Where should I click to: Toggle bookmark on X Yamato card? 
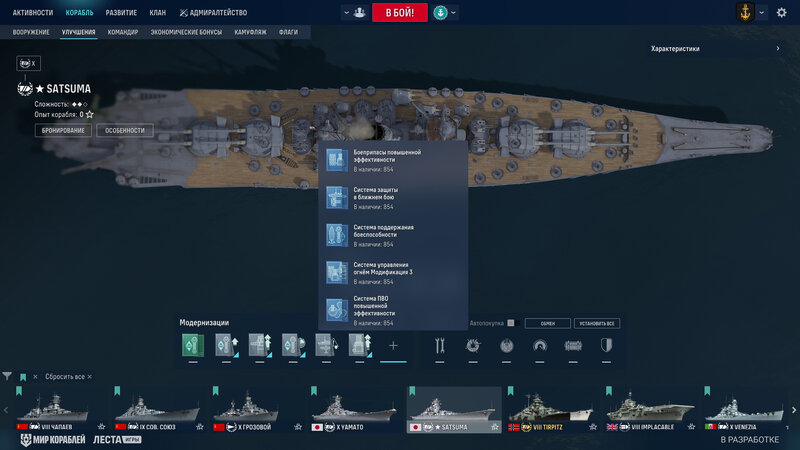(x=314, y=391)
